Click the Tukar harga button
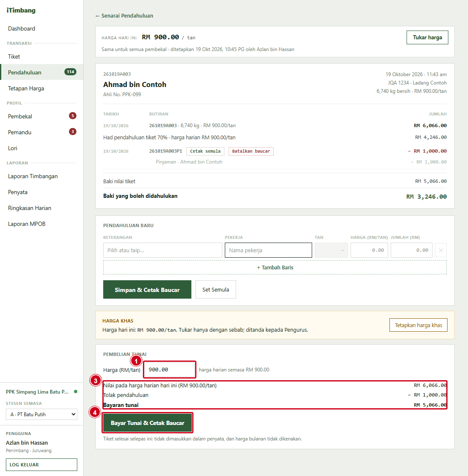Viewport: 468px width, 476px height. (x=427, y=37)
